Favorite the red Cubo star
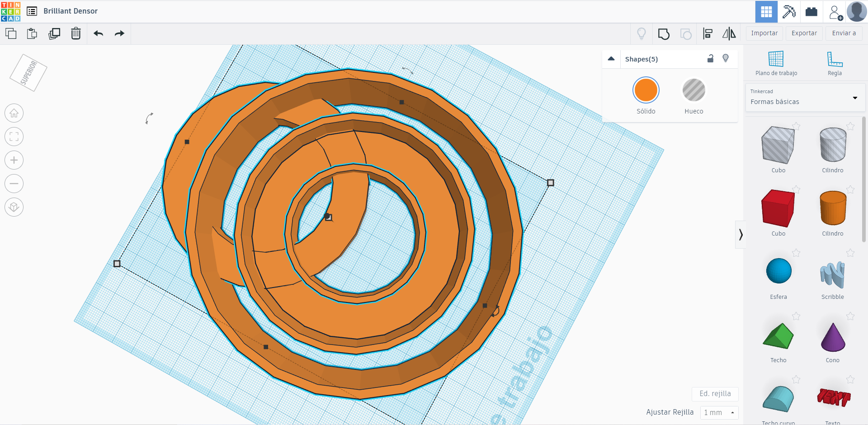Screen dimensions: 868x425 [x=796, y=189]
